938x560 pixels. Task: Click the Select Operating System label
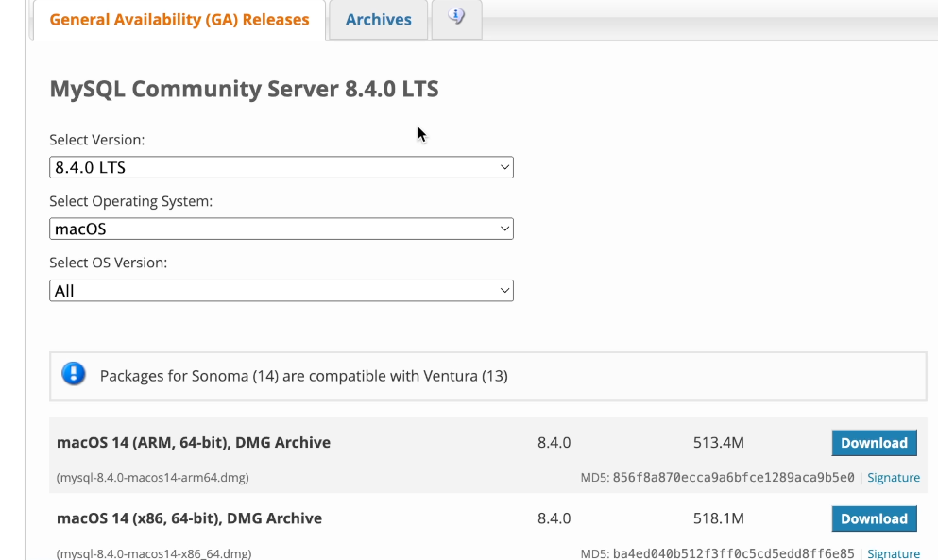coord(131,202)
